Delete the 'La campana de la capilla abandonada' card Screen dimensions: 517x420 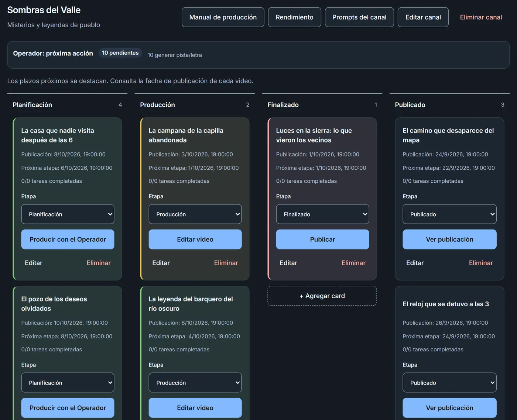click(x=226, y=263)
